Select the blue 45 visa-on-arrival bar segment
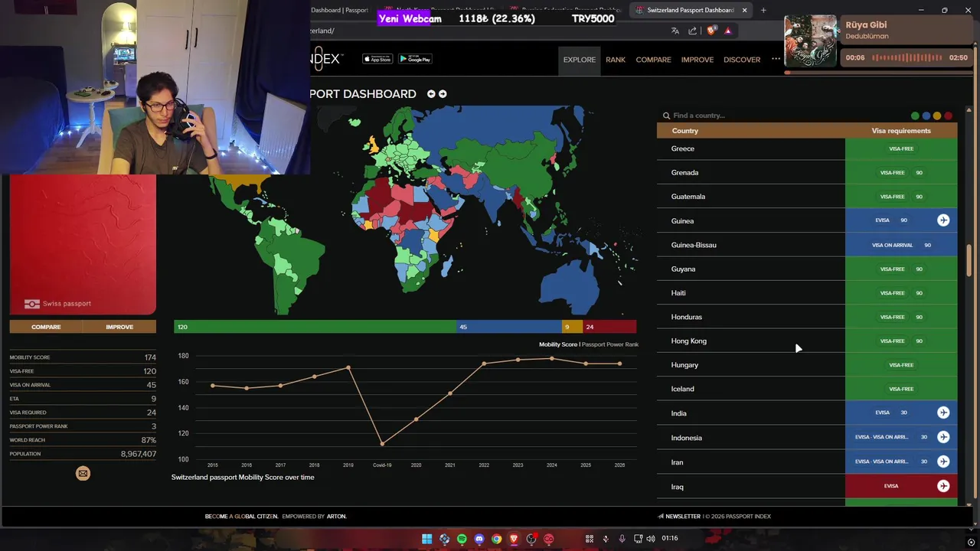Viewport: 980px width, 551px height. [509, 327]
